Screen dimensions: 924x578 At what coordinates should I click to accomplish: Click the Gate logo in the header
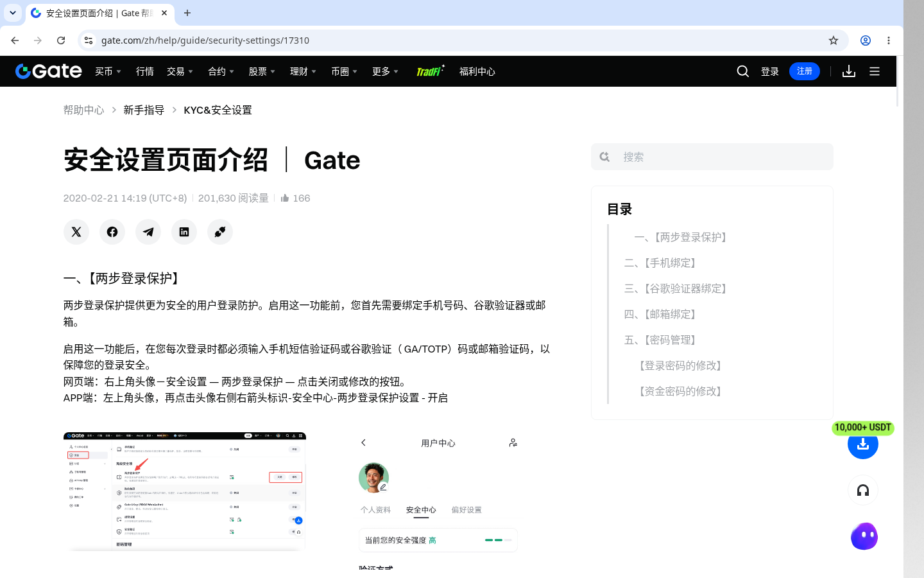click(x=49, y=71)
